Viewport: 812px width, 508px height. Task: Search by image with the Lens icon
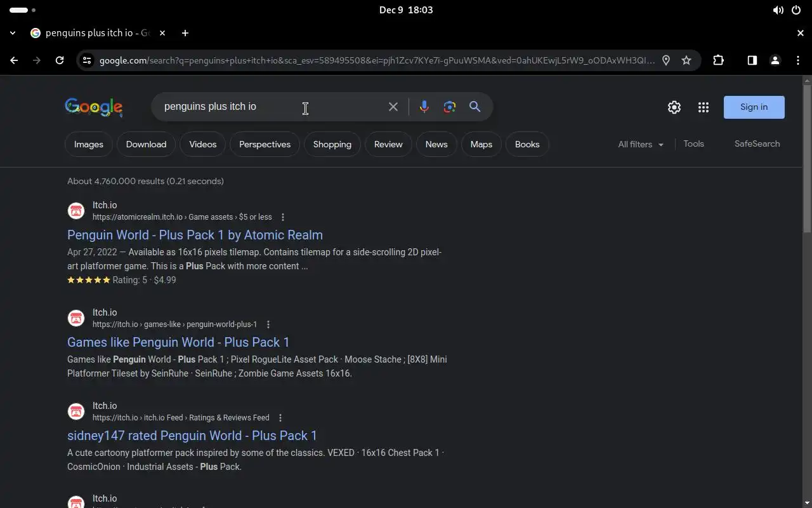coord(450,107)
